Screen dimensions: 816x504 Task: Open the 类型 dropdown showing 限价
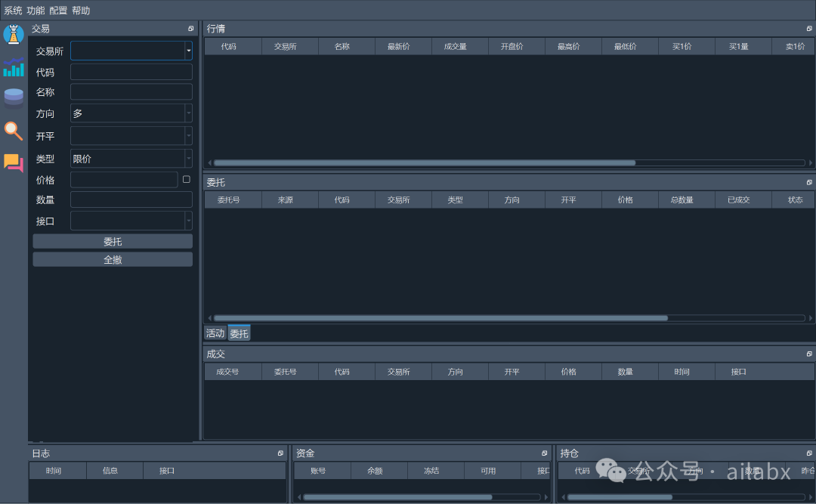pyautogui.click(x=131, y=159)
